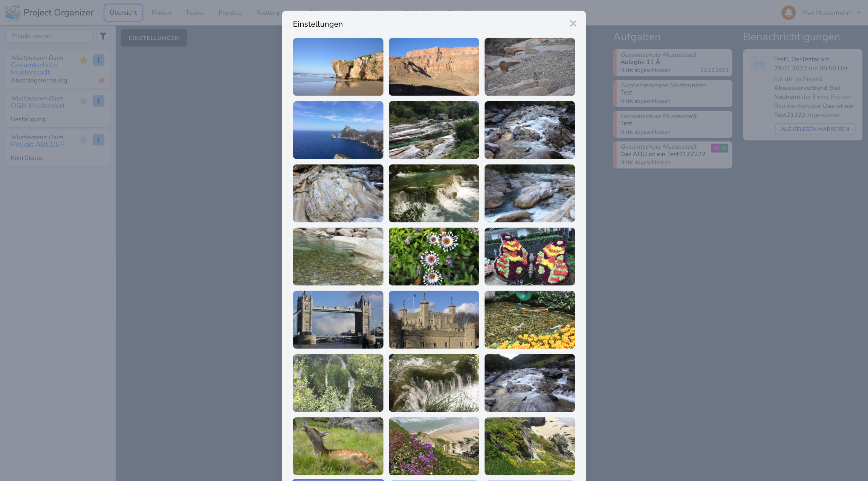
Task: Select the red canyon background image
Action: pyautogui.click(x=434, y=67)
